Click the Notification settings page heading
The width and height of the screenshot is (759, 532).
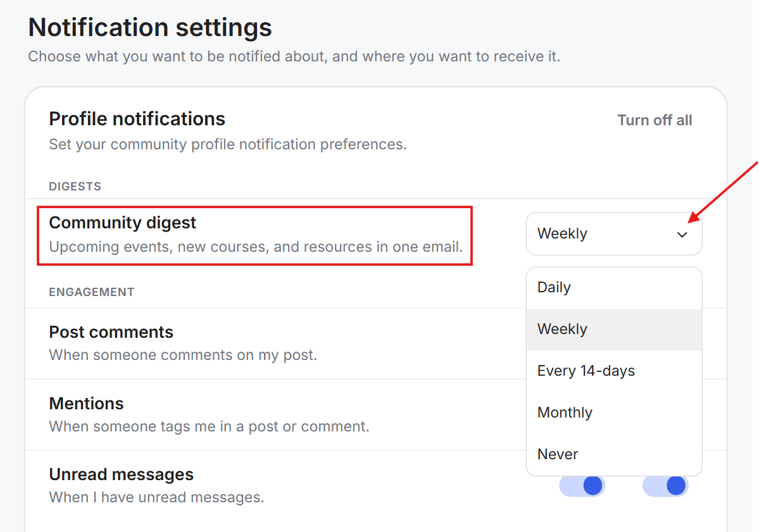coord(150,27)
